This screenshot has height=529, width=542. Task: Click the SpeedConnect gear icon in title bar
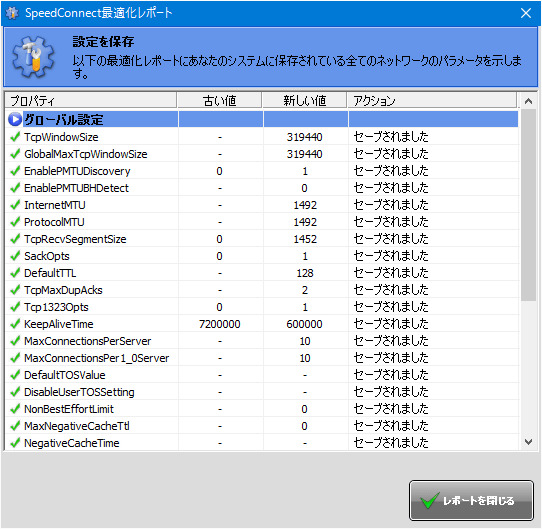tap(12, 13)
